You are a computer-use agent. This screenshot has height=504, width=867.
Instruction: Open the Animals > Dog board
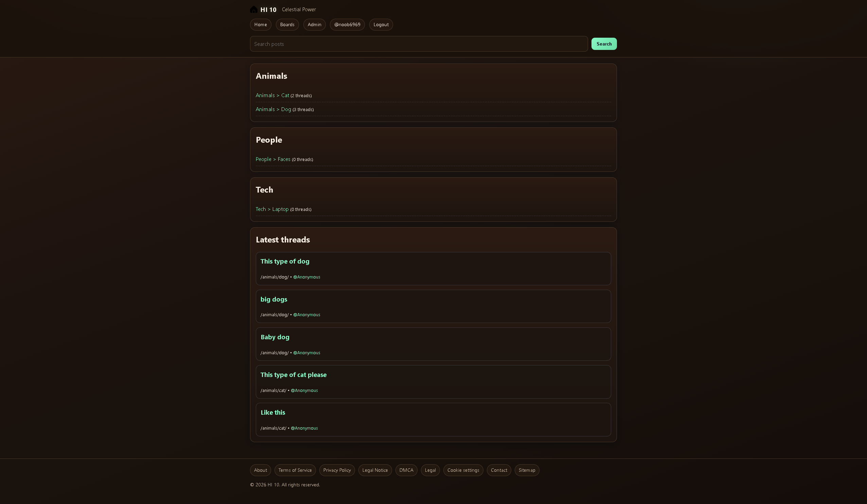tap(273, 109)
